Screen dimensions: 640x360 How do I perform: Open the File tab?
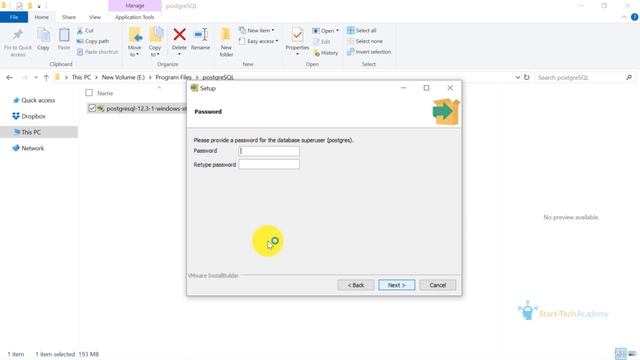pyautogui.click(x=14, y=17)
